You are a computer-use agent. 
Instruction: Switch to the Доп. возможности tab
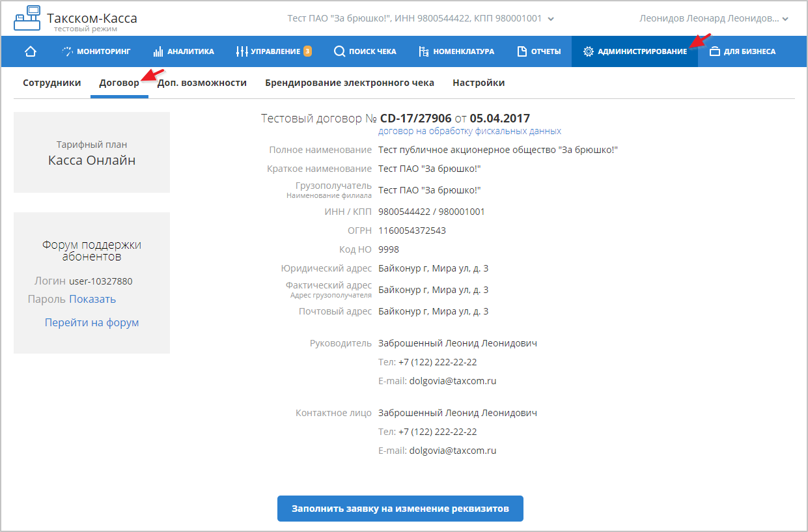coord(202,83)
